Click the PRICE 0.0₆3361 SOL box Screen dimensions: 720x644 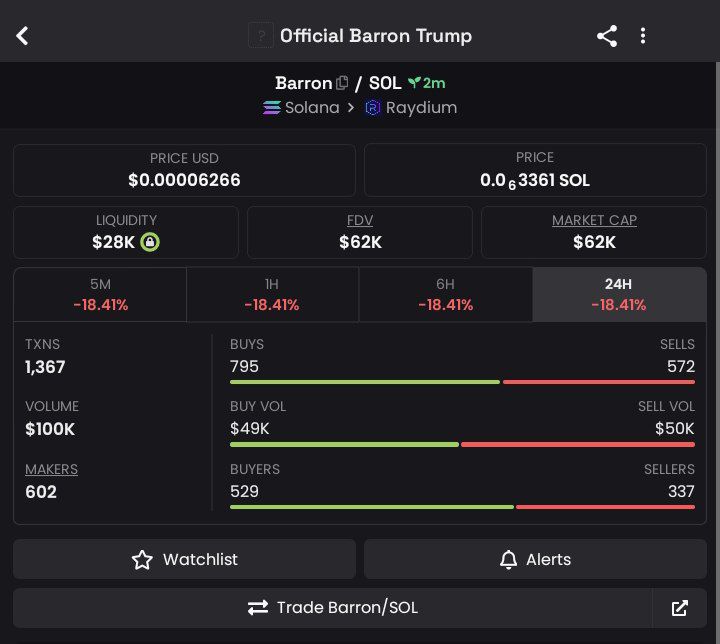[x=535, y=170]
